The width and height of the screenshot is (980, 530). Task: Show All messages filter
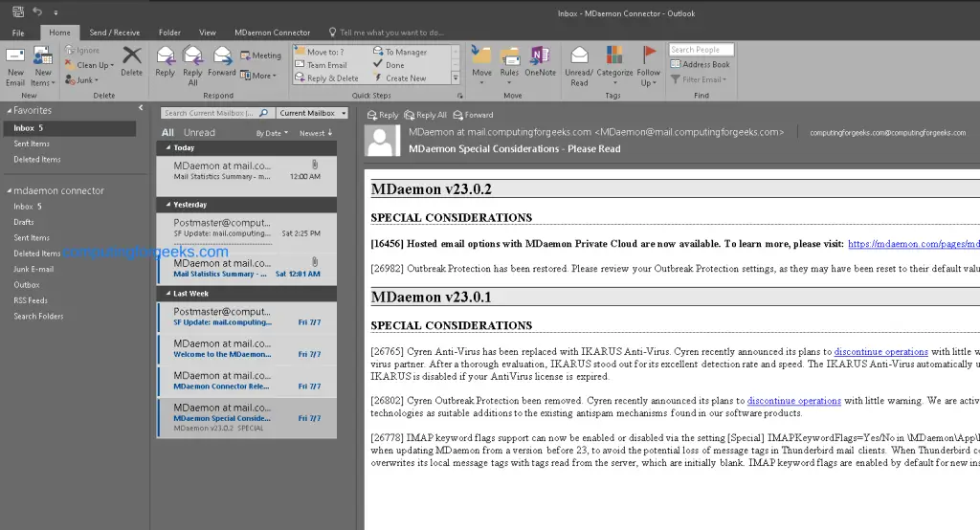point(167,132)
